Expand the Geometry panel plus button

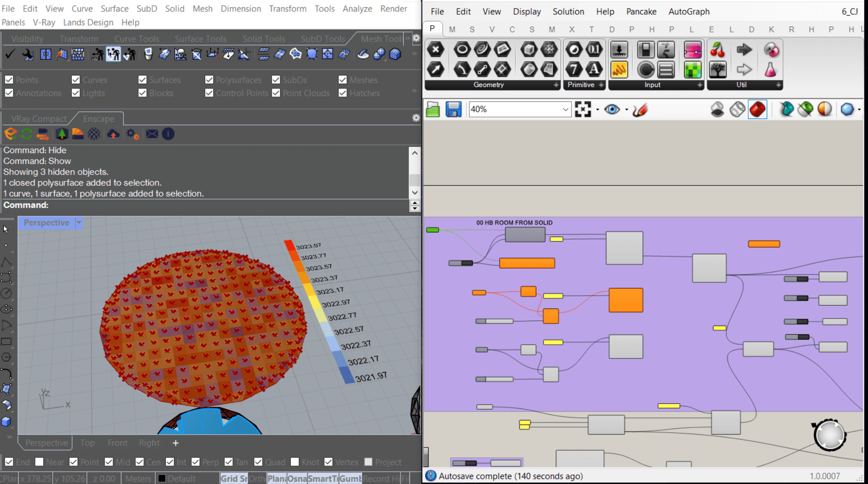click(x=556, y=85)
